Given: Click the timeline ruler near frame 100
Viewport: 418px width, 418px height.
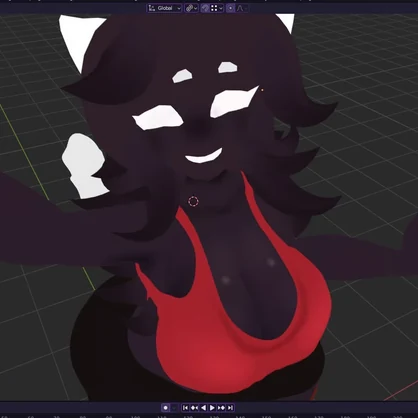Looking at the screenshot, I should (135, 417).
